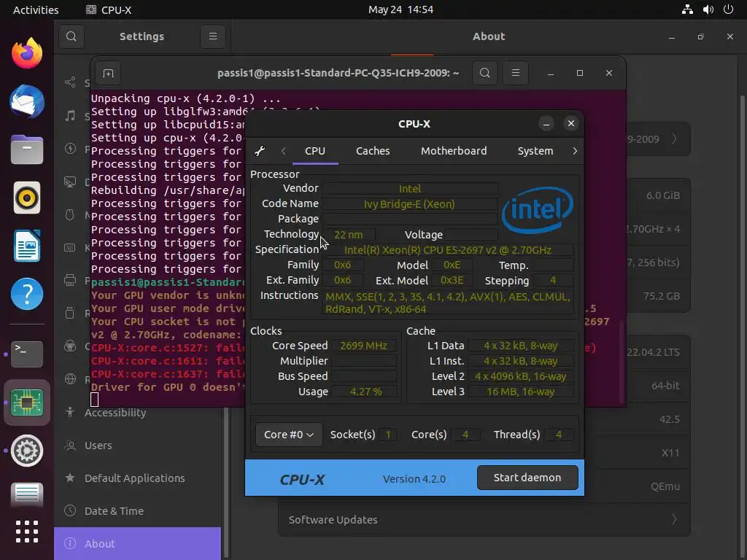747x560 pixels.
Task: Go to previous tabs arrow in CPU-X
Action: click(x=284, y=151)
